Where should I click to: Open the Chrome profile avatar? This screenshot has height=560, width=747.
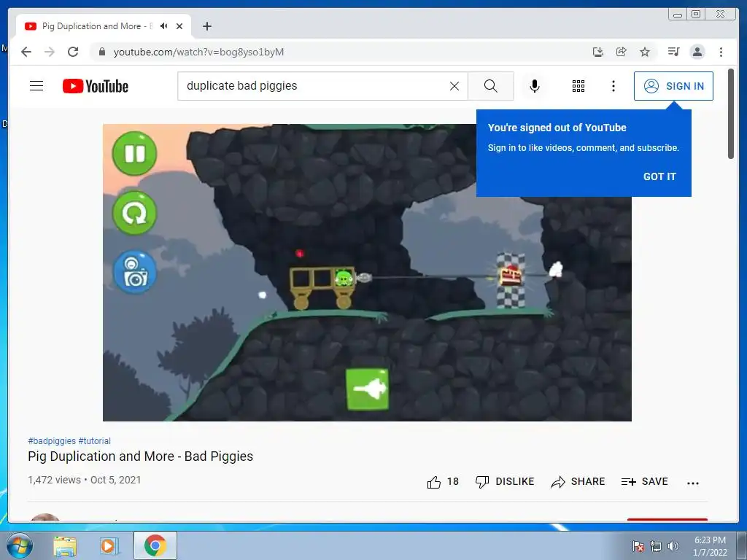click(697, 52)
